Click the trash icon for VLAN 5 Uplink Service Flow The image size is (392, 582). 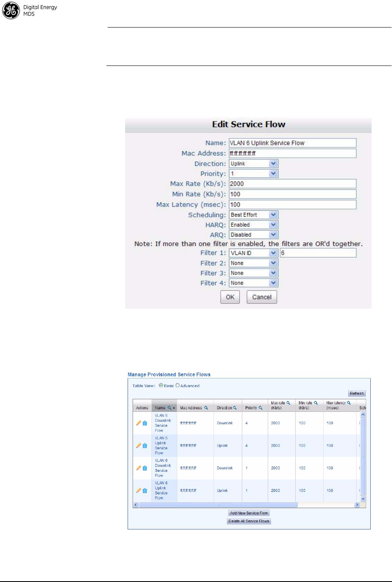pos(145,446)
